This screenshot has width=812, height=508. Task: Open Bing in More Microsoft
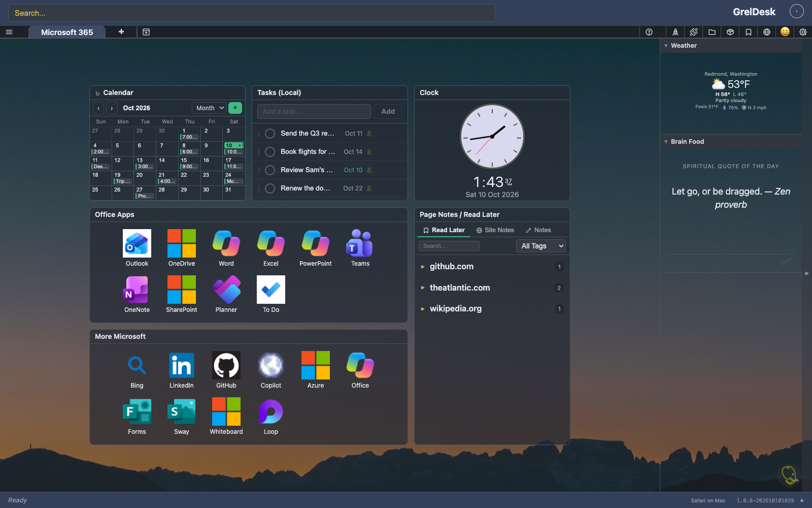tap(137, 365)
